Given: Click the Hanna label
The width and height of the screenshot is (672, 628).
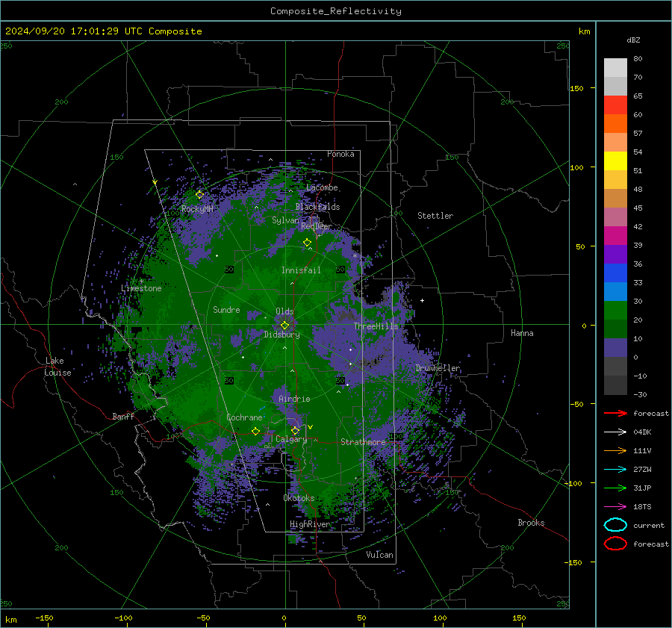Looking at the screenshot, I should click(x=522, y=333).
